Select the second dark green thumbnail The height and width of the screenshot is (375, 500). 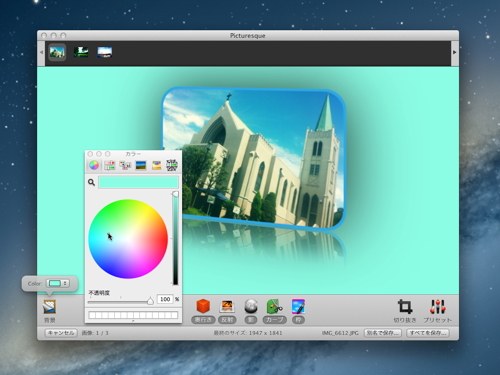(x=81, y=52)
